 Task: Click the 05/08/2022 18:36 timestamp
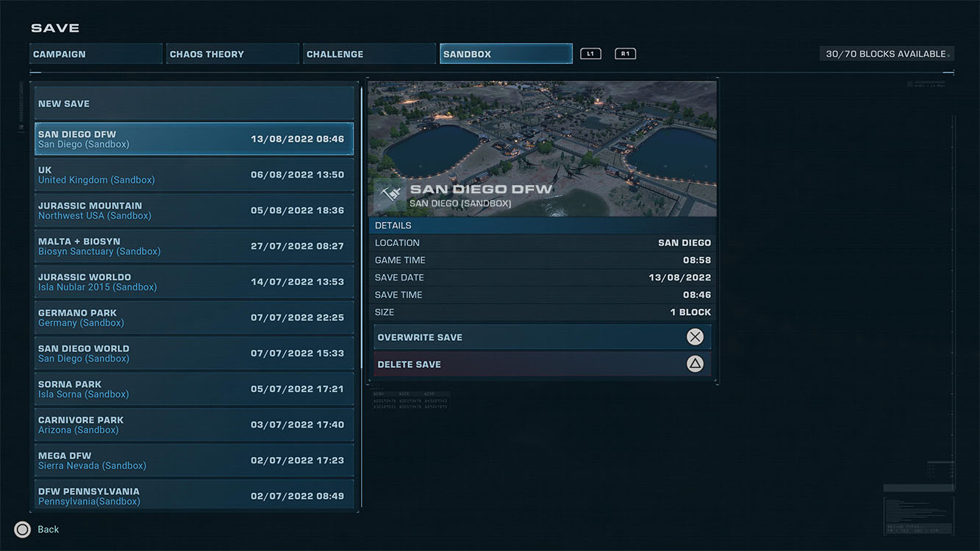click(297, 210)
